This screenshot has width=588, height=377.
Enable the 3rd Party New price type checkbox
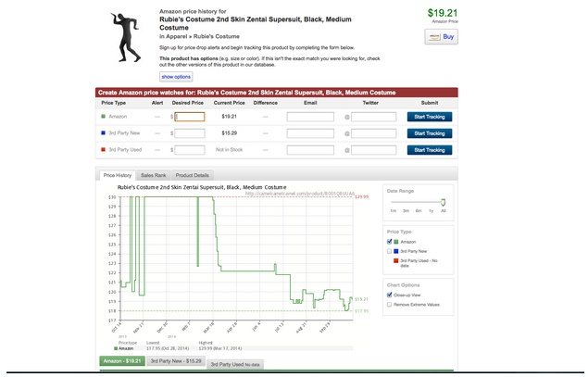[x=389, y=251]
